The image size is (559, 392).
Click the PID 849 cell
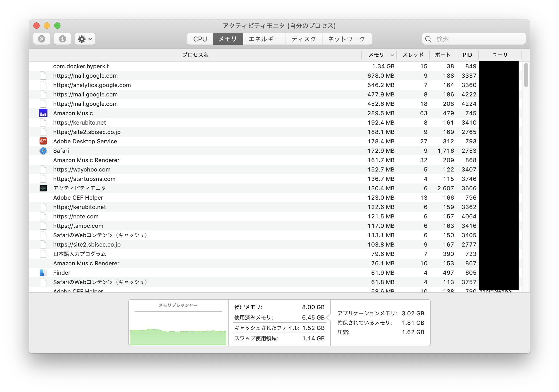(x=471, y=66)
